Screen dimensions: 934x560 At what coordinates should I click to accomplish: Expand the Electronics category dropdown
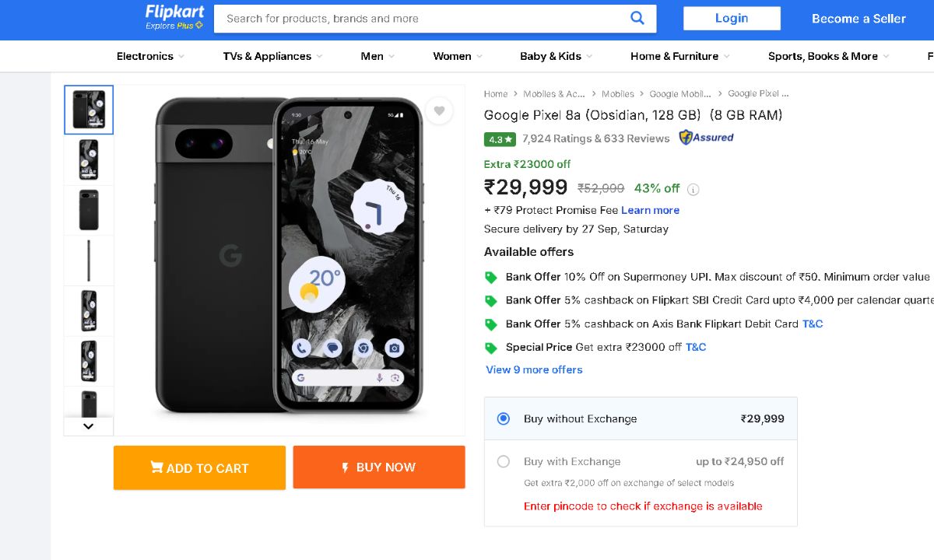tap(150, 56)
